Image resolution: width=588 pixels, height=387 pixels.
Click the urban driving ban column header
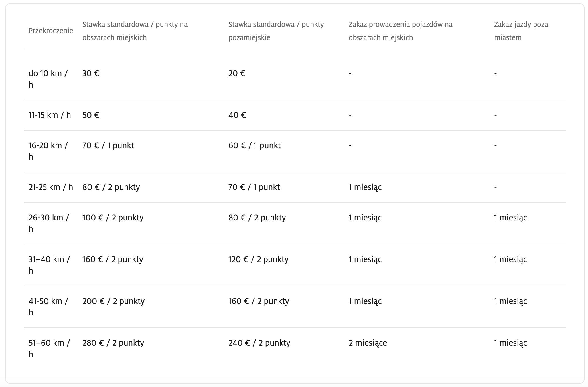pyautogui.click(x=400, y=31)
